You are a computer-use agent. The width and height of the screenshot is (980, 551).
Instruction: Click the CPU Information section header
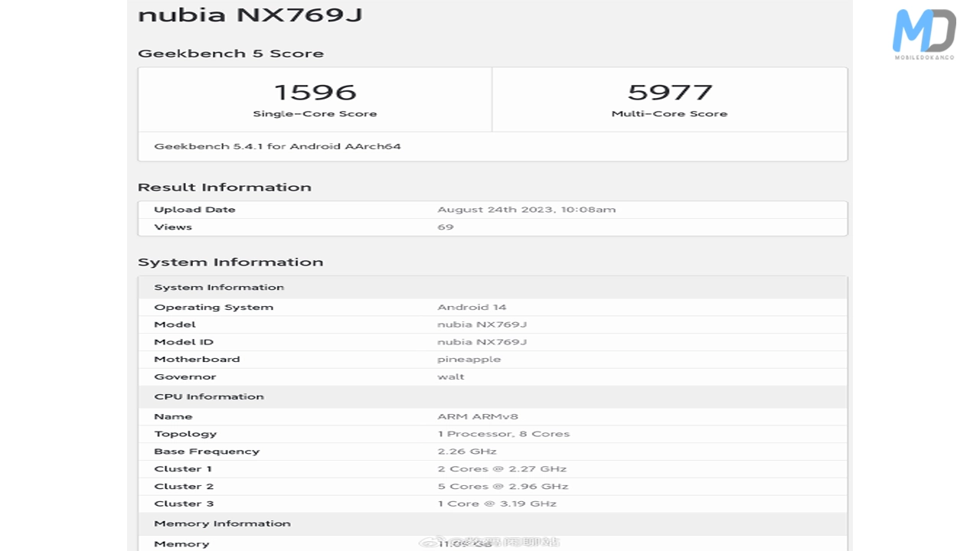(209, 397)
